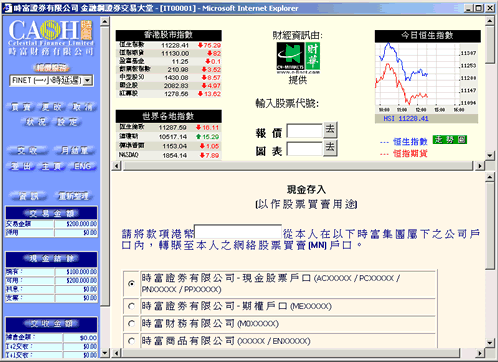
Task: Open the FINET quote service dropdown
Action: [x=52, y=80]
